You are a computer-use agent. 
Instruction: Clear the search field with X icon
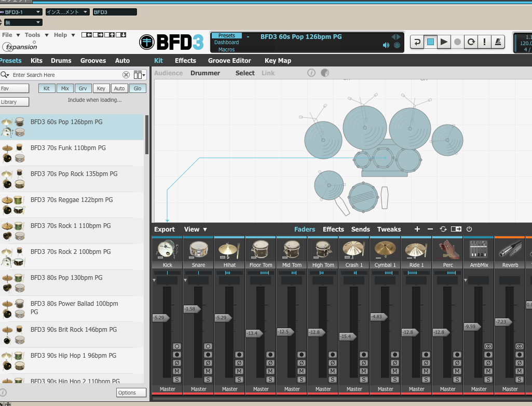[126, 75]
